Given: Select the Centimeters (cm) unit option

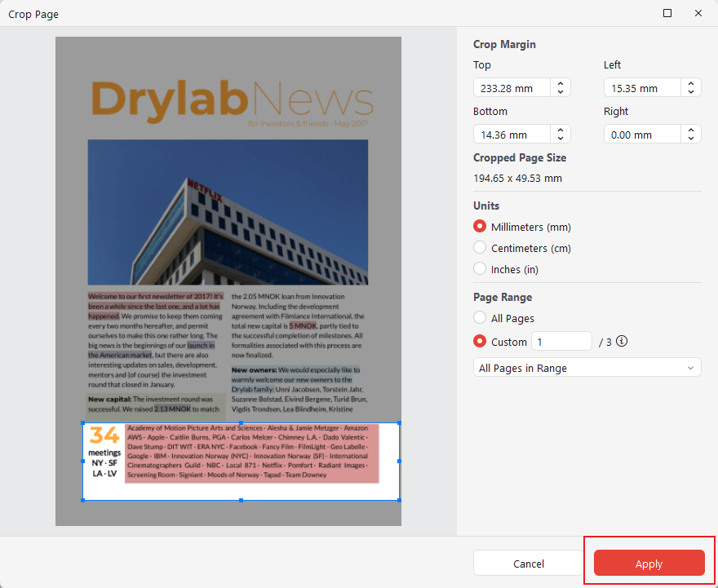Looking at the screenshot, I should click(x=481, y=248).
